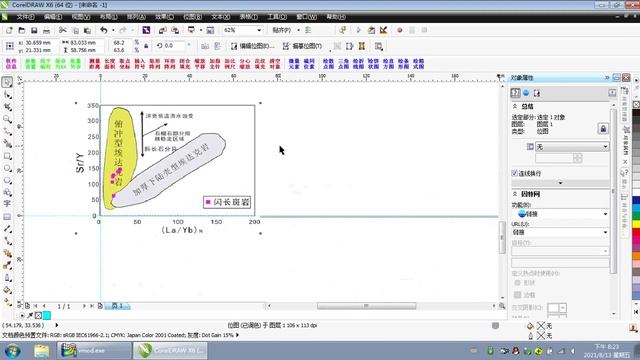Select the chart bitmap on canvas
640x360 pixels.
[x=168, y=168]
